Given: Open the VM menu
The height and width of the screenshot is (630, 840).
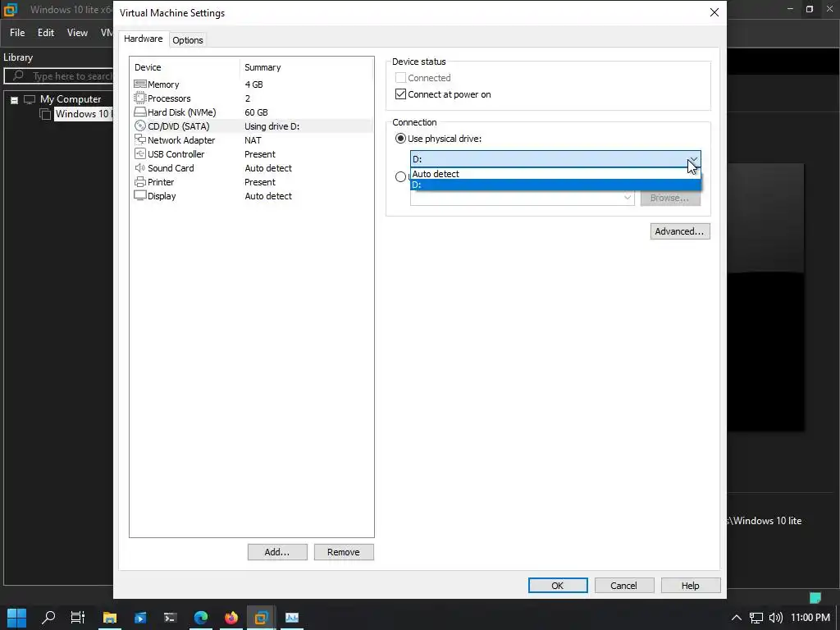Looking at the screenshot, I should coord(106,33).
